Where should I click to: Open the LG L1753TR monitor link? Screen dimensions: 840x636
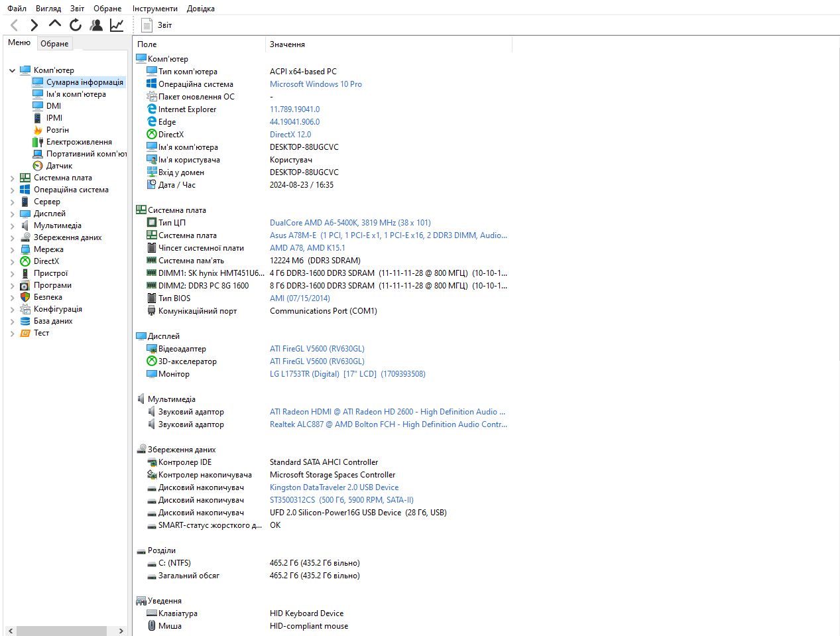tap(347, 374)
